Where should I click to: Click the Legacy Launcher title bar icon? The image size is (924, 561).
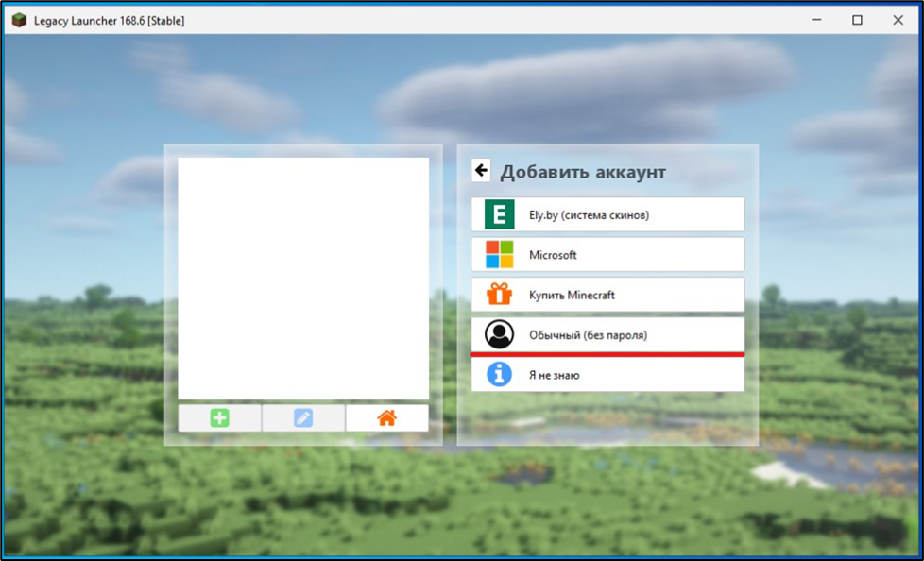tap(19, 20)
